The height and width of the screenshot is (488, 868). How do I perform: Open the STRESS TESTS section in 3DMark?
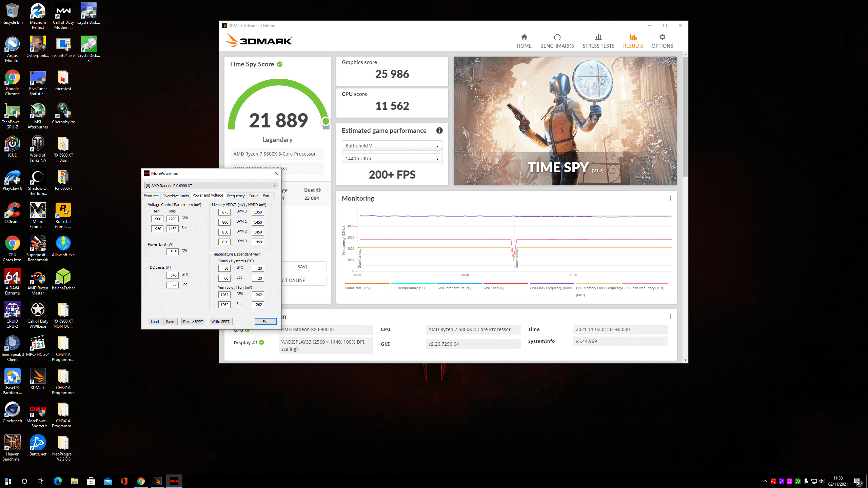click(598, 41)
